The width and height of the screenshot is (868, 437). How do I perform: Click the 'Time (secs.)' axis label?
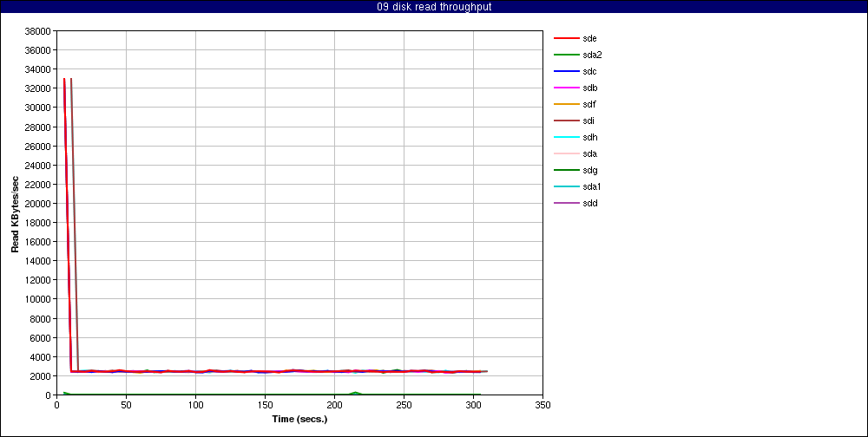[299, 420]
